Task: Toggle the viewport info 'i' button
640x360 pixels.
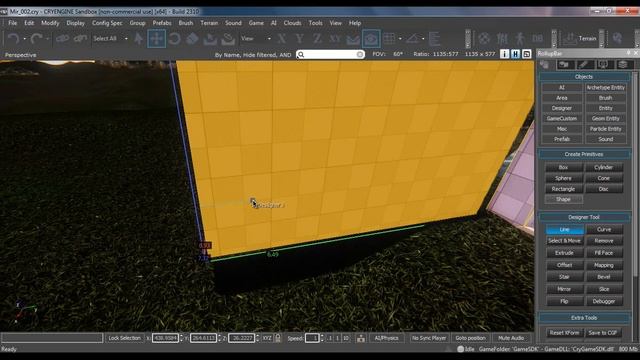Action: click(504, 54)
